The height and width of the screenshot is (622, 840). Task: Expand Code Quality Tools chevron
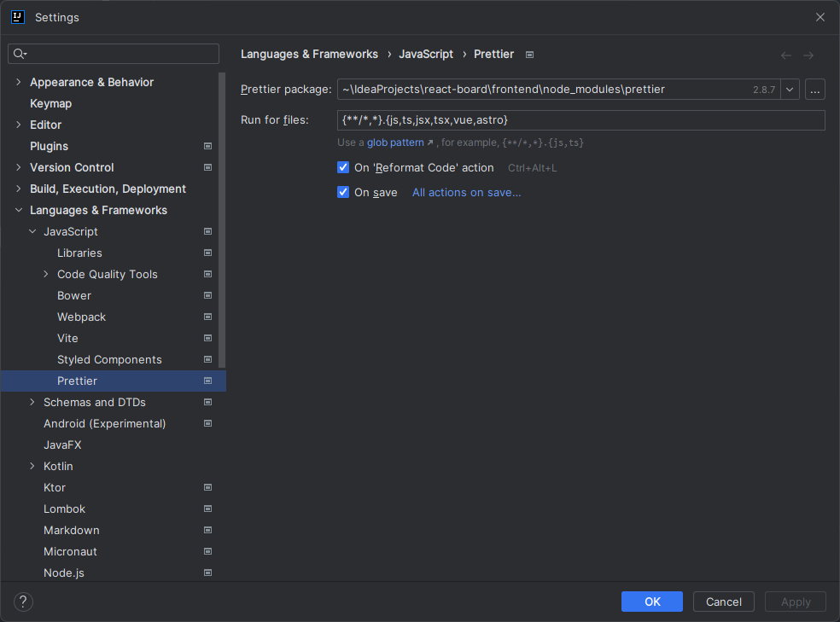point(46,274)
